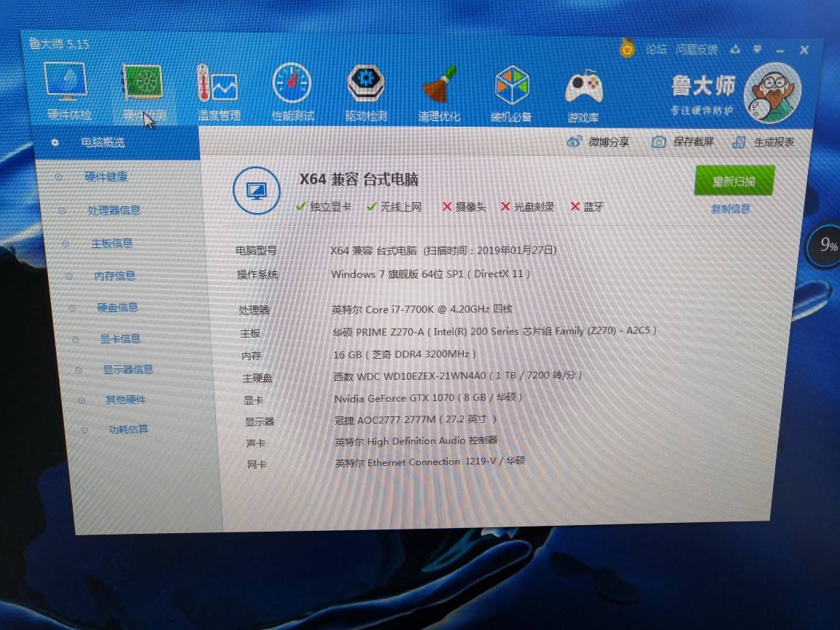Click the green 重新扫描 rescan button

pos(734,181)
